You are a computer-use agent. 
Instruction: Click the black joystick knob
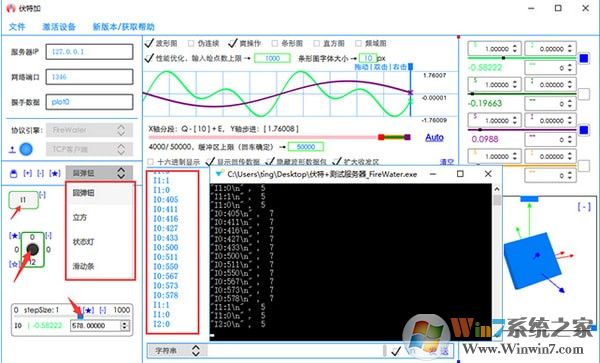32,249
